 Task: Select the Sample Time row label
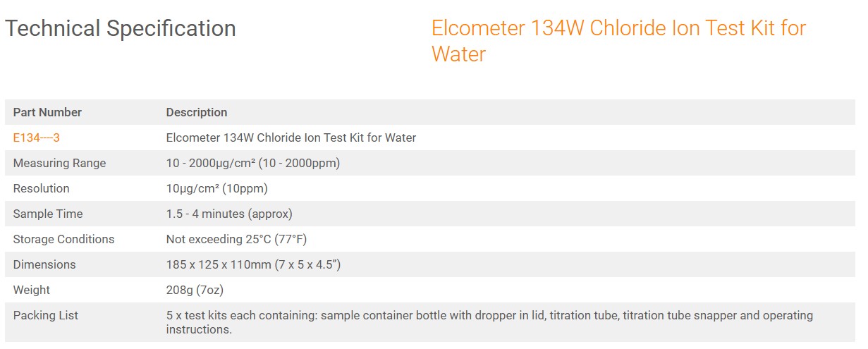(x=48, y=214)
